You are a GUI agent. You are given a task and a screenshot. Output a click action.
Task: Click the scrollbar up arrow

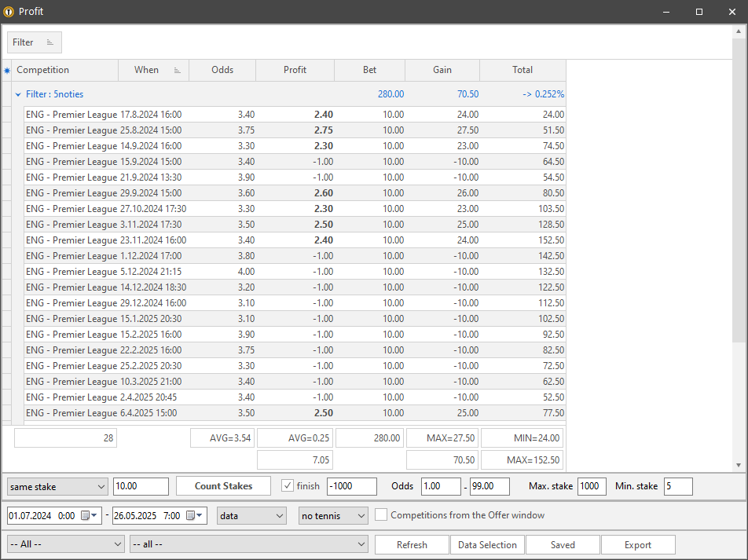pyautogui.click(x=739, y=31)
